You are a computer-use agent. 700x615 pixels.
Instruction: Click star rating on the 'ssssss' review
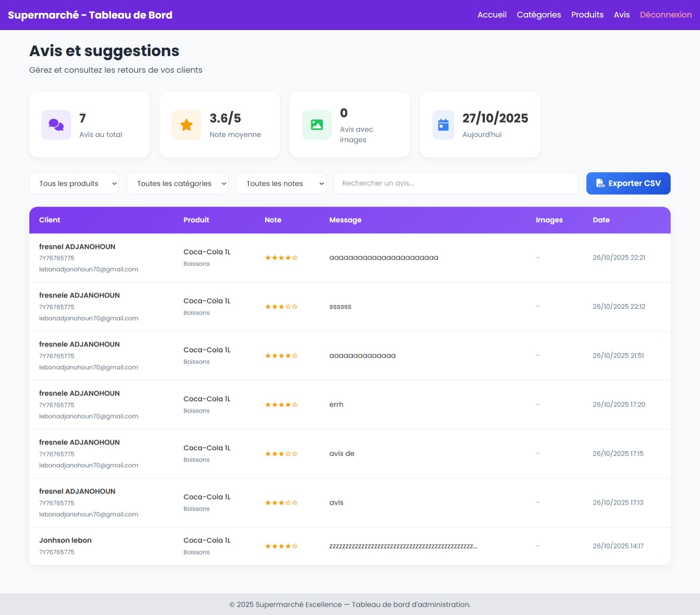click(x=281, y=307)
